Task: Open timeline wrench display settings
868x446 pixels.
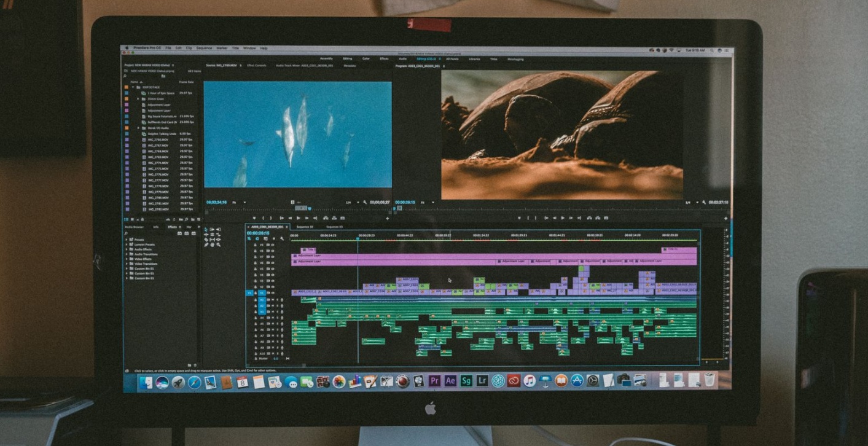Action: click(282, 239)
